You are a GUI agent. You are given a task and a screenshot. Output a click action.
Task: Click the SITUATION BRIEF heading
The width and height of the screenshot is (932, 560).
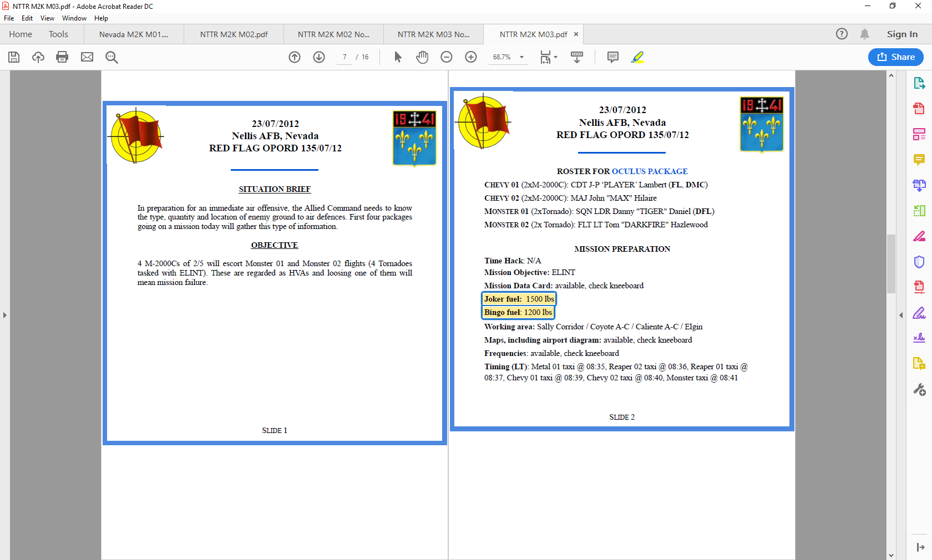(275, 189)
